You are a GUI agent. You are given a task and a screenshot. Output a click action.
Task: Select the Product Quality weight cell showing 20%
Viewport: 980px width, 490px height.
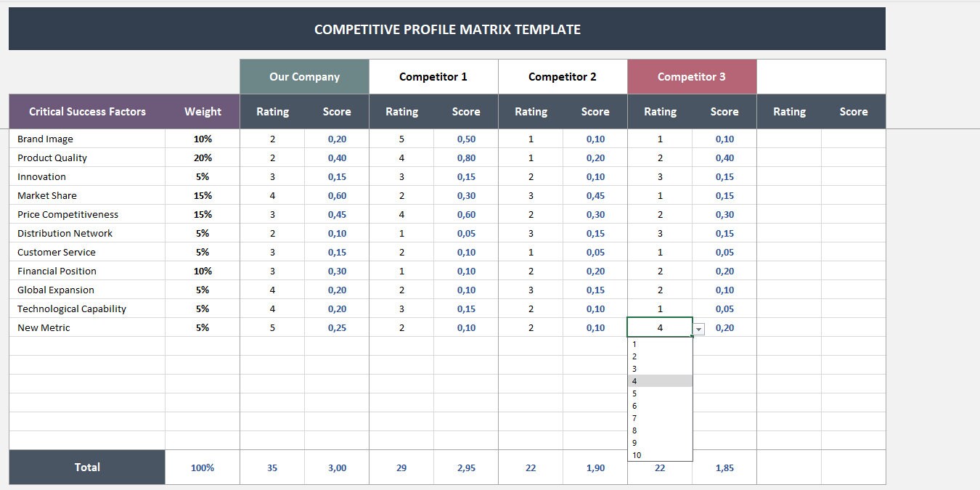pyautogui.click(x=202, y=158)
